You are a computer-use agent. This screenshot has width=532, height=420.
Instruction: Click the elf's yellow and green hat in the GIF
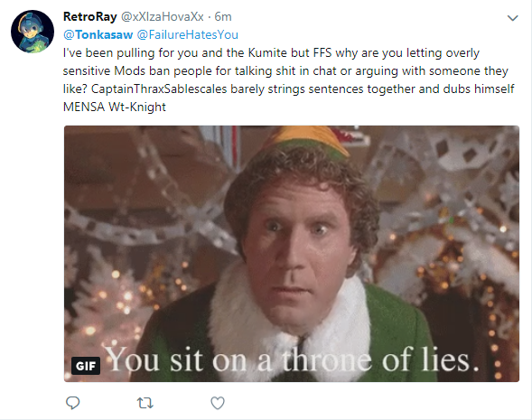(304, 141)
